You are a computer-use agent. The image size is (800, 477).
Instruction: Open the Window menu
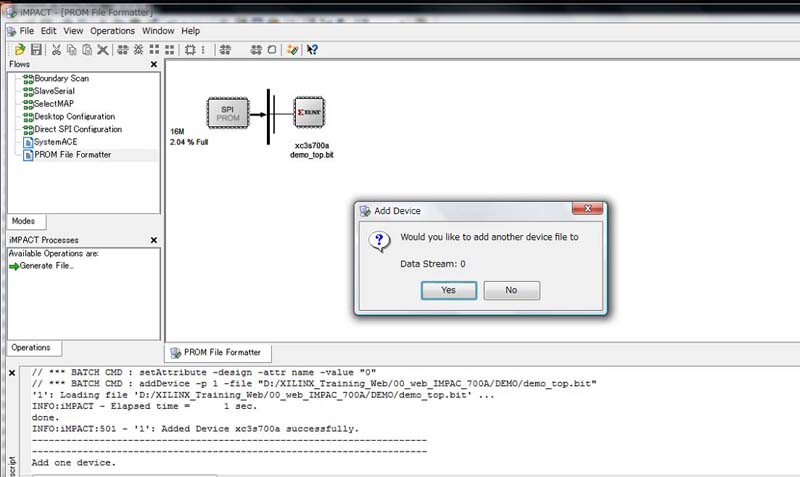pos(158,31)
